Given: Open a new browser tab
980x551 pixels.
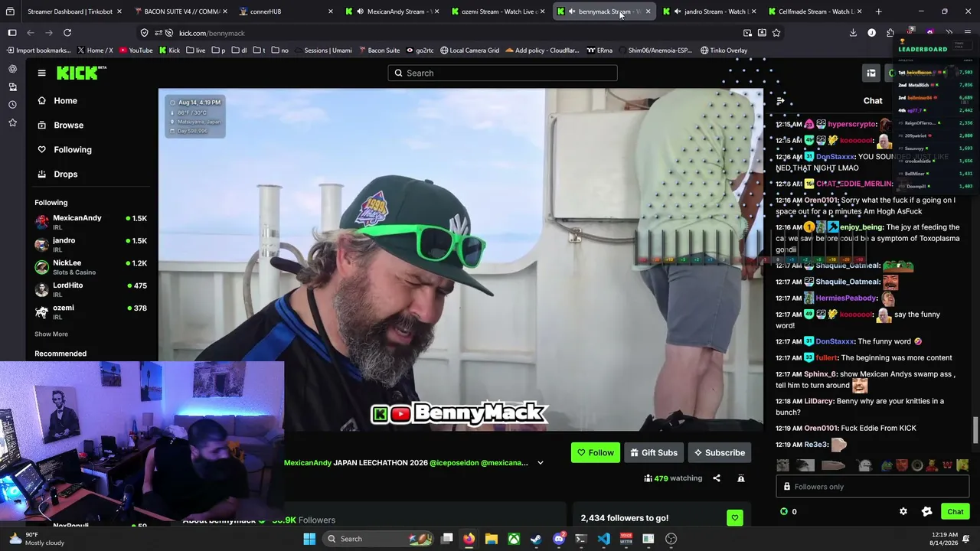Looking at the screenshot, I should pyautogui.click(x=878, y=11).
